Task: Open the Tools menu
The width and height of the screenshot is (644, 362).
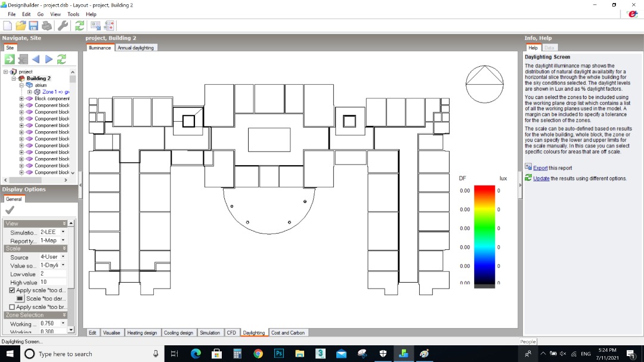Action: 73,14
